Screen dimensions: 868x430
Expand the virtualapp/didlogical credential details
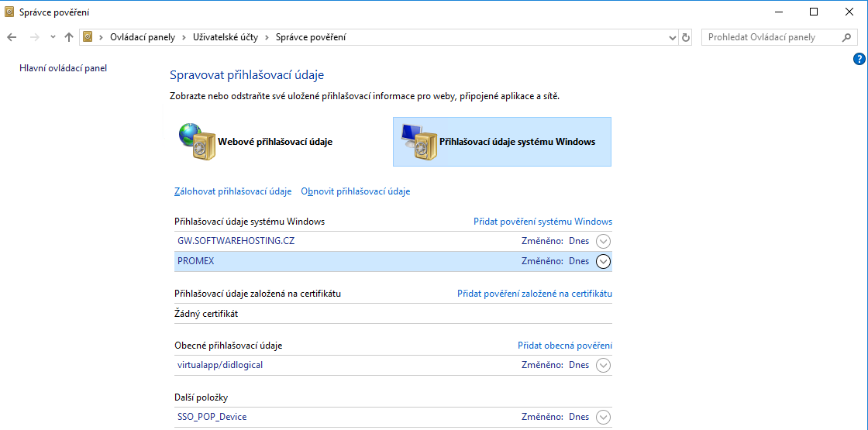603,365
